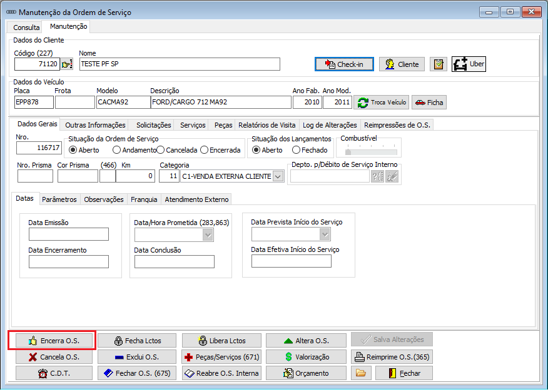Image resolution: width=548 pixels, height=392 pixels.
Task: Switch to the Observações sub-tab
Action: pos(103,199)
